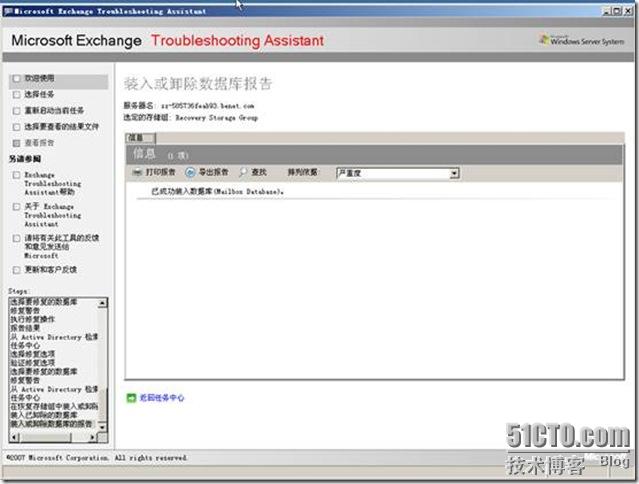Select 执行修复操作 in the Steps list
This screenshot has height=484, width=639.
click(33, 319)
